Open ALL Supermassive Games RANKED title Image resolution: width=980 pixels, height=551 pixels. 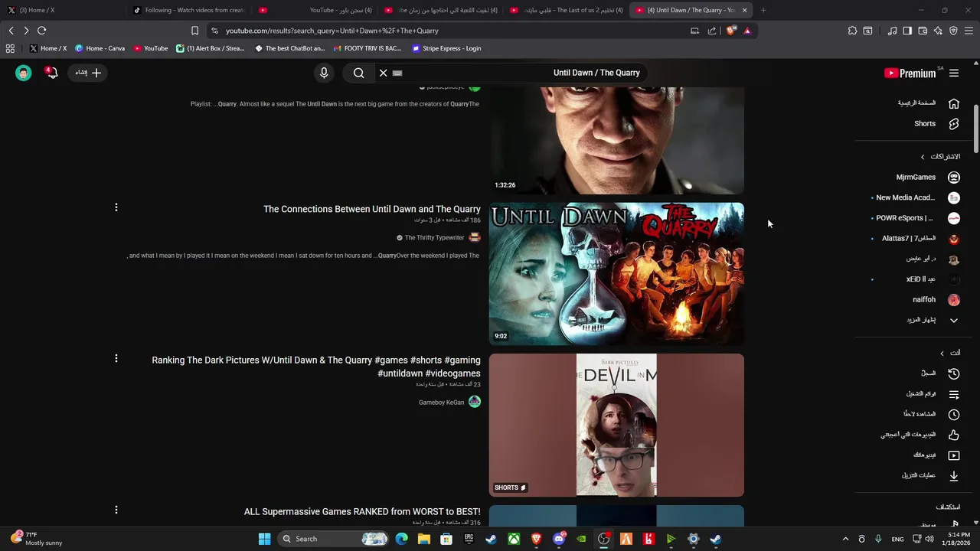click(x=362, y=511)
